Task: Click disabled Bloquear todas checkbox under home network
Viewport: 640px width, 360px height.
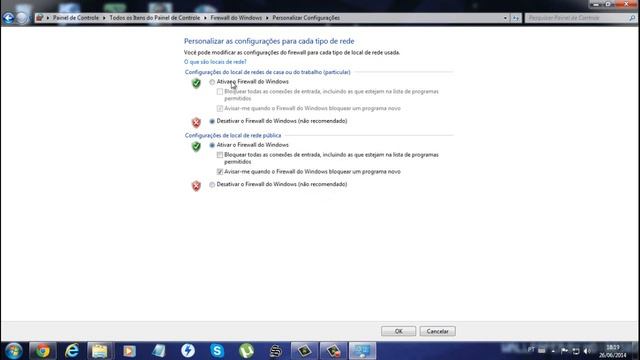Action: (x=220, y=92)
